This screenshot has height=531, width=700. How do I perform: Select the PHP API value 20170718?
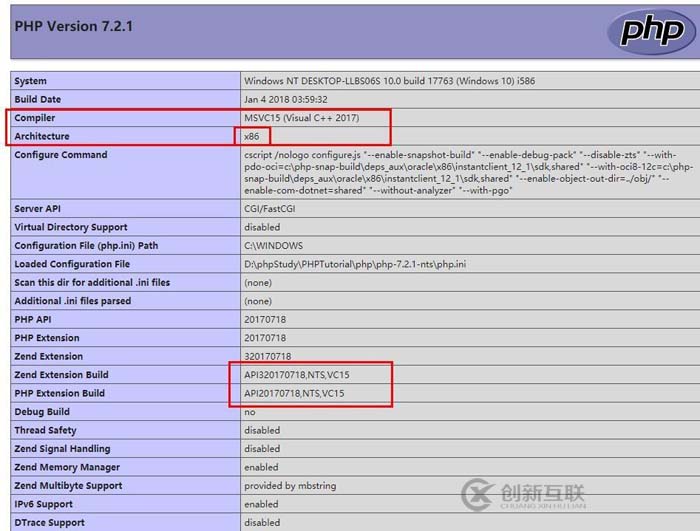pos(265,319)
